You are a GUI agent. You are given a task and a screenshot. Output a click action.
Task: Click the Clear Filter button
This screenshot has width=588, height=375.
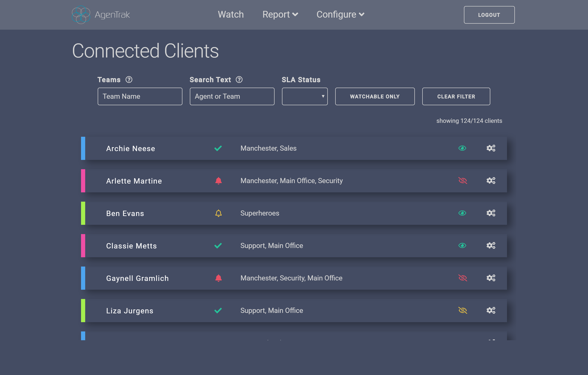456,96
